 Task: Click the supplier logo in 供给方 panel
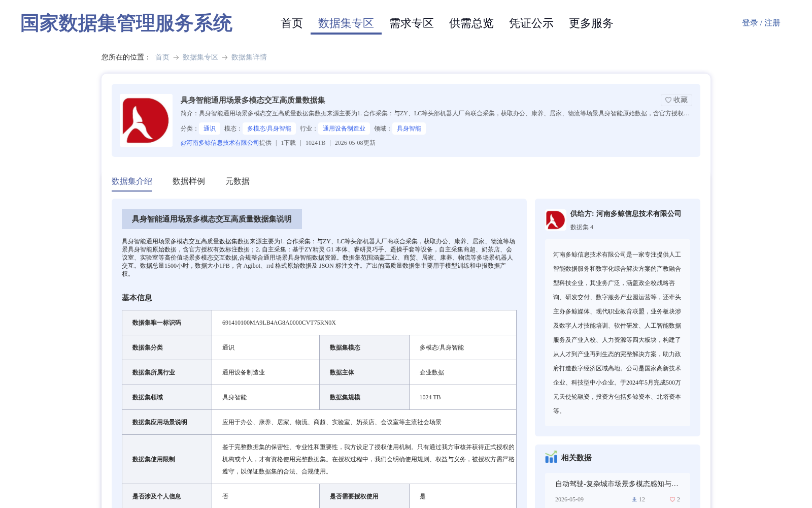[555, 220]
